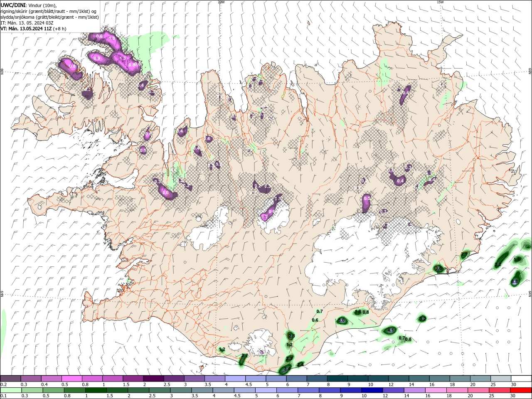Image resolution: width=532 pixels, height=399 pixels.
Task: Pick the bright red 30 swatch in lower legend
Action: [x=521, y=390]
